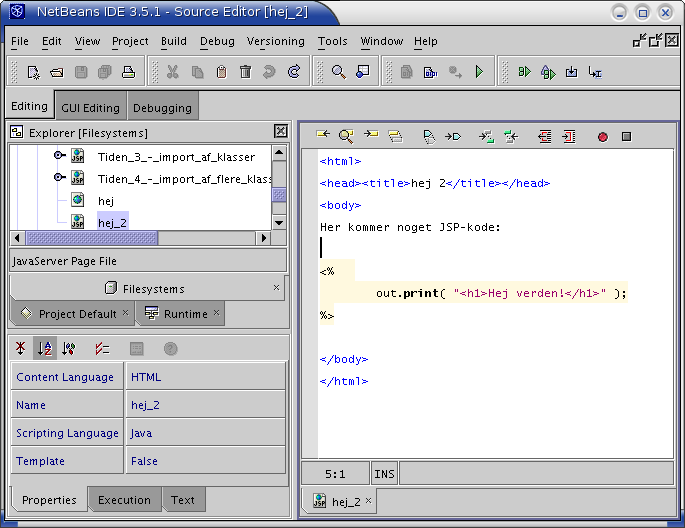Screen dimensions: 685x528
Task: Click the Cut scissors icon
Action: pyautogui.click(x=172, y=72)
